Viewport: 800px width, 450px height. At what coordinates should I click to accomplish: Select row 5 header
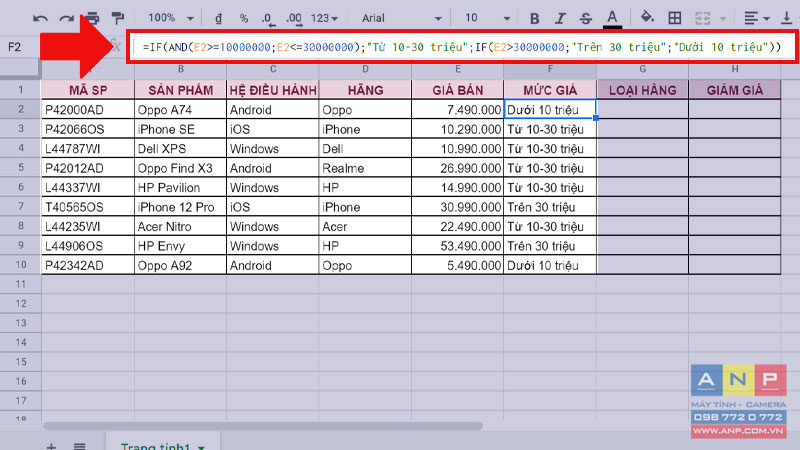click(x=21, y=168)
